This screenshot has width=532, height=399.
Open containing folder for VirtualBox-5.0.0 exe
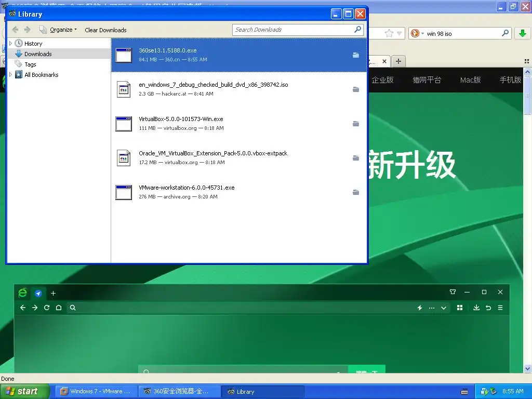point(355,124)
